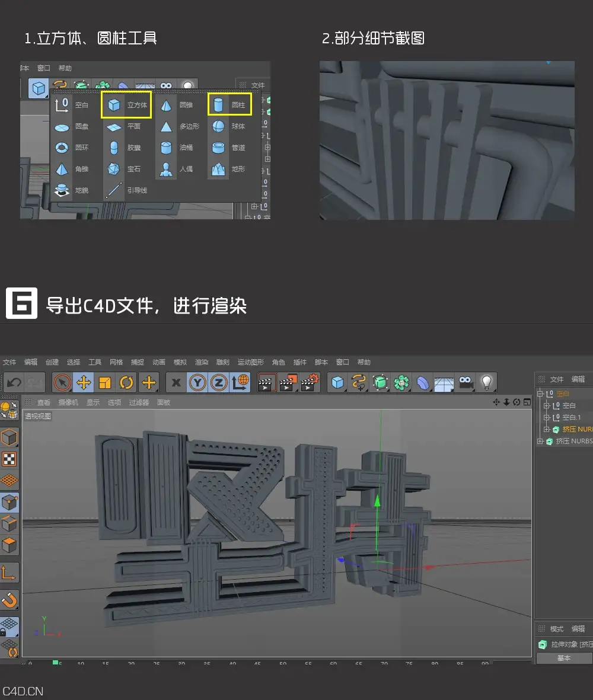Click Render to Picture Viewer icon
Screen dimensions: 593x700
point(288,382)
